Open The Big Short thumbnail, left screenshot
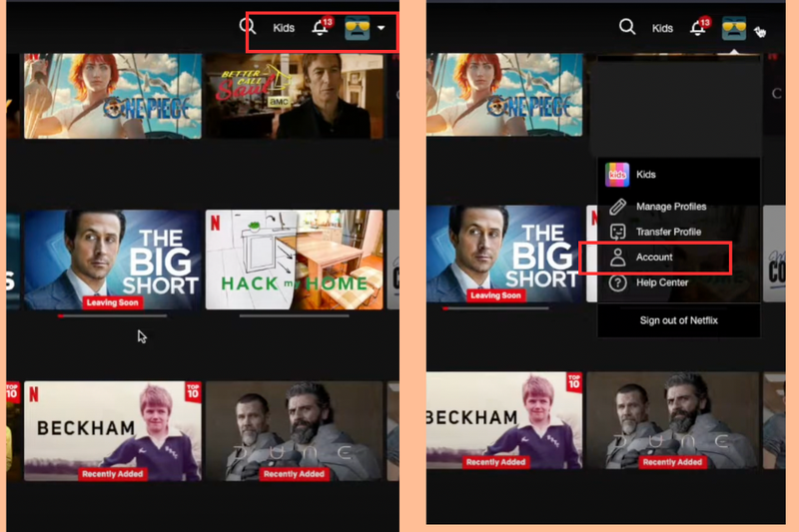The height and width of the screenshot is (532, 799). tap(113, 260)
